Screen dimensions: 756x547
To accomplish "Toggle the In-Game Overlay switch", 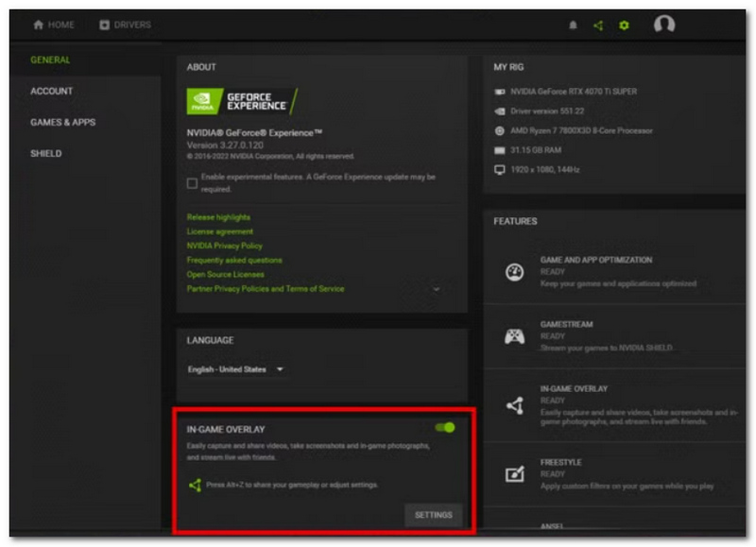I will 444,427.
